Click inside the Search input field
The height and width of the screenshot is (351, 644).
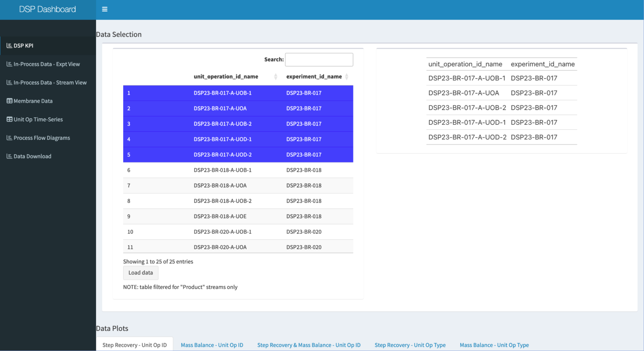point(319,59)
